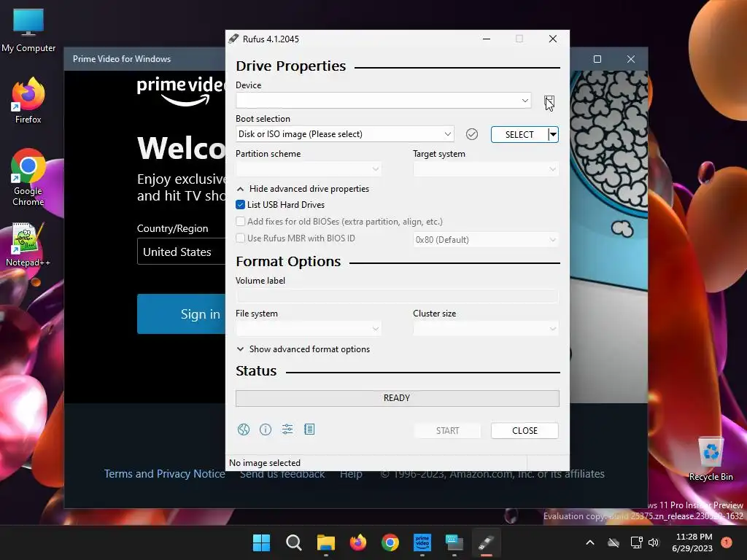Click the Volume label input field
The height and width of the screenshot is (560, 747).
pyautogui.click(x=398, y=296)
